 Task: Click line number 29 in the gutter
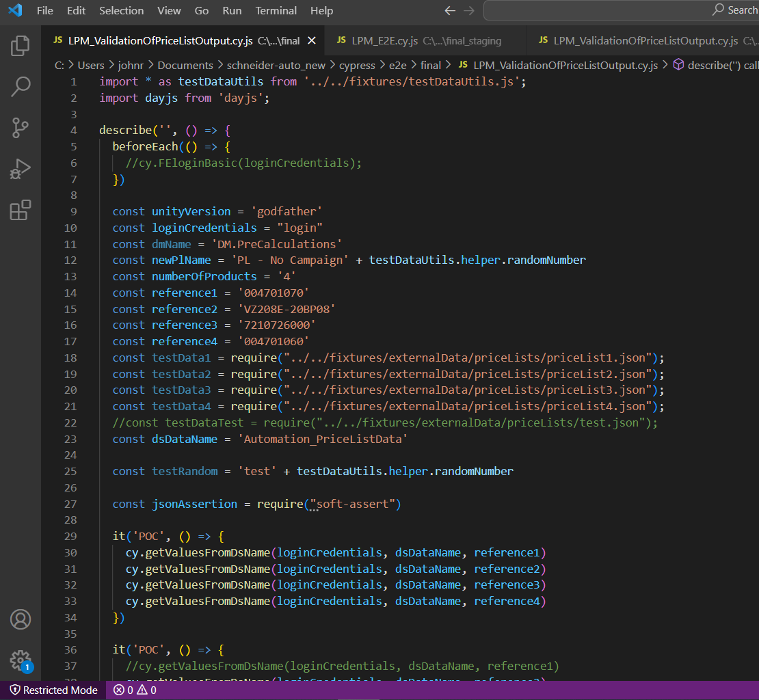(x=70, y=537)
